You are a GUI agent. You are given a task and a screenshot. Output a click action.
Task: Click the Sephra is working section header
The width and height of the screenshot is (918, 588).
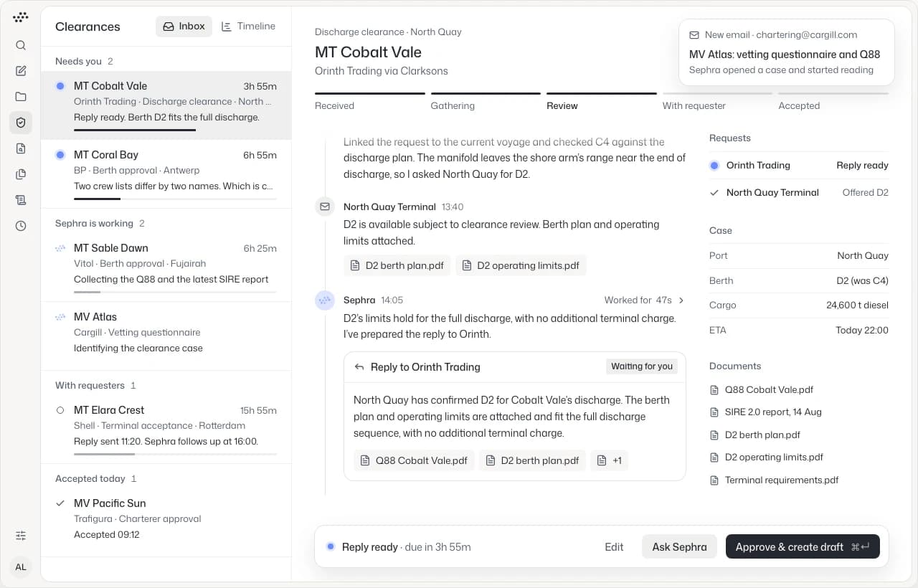tap(100, 224)
